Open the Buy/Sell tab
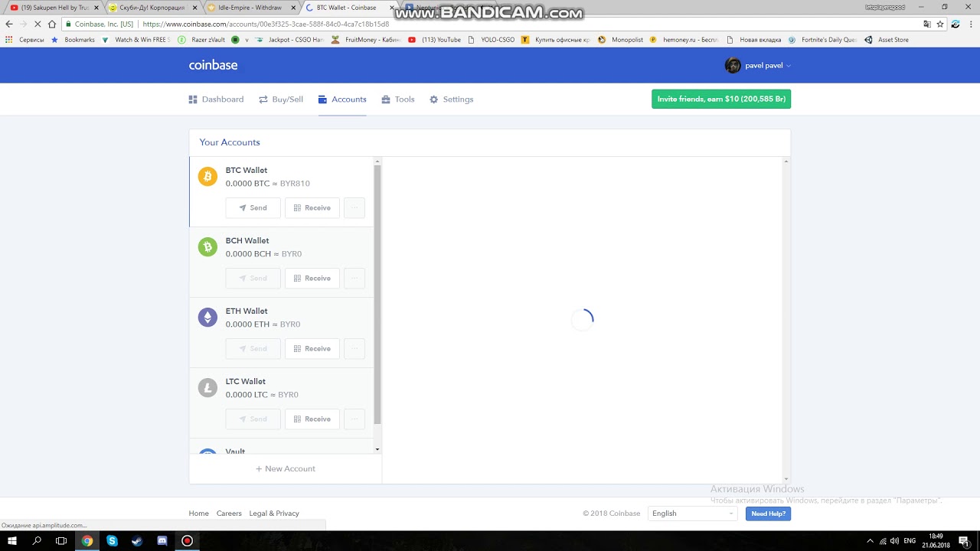980x551 pixels. click(281, 99)
